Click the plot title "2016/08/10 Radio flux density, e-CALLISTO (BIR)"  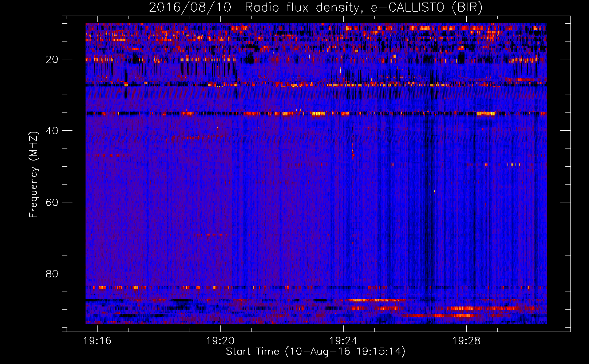point(316,7)
